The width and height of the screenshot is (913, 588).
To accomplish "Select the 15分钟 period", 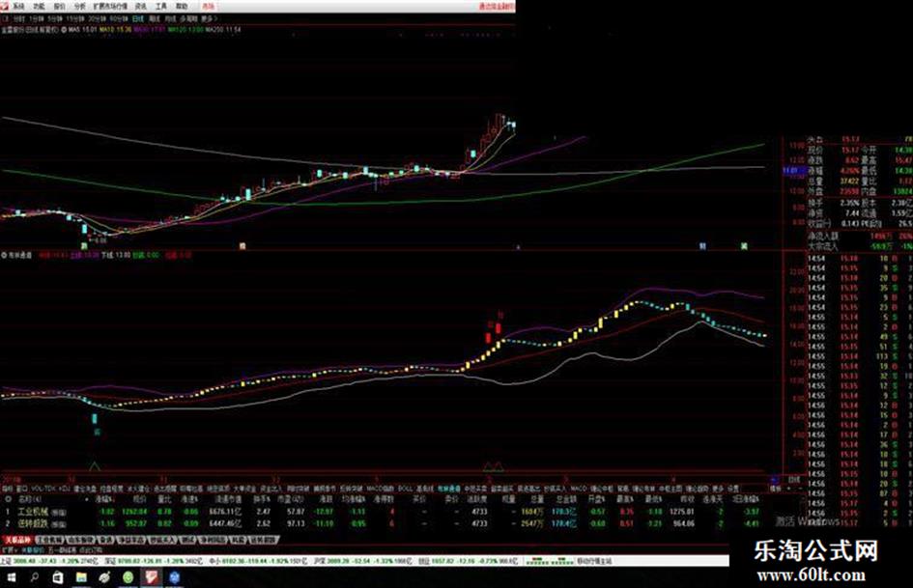I will (x=75, y=18).
